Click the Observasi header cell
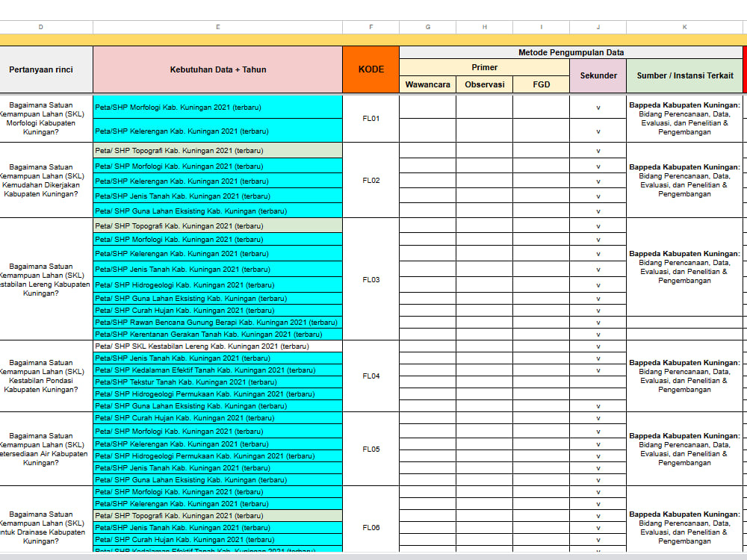This screenshot has height=560, width=747. [x=484, y=85]
